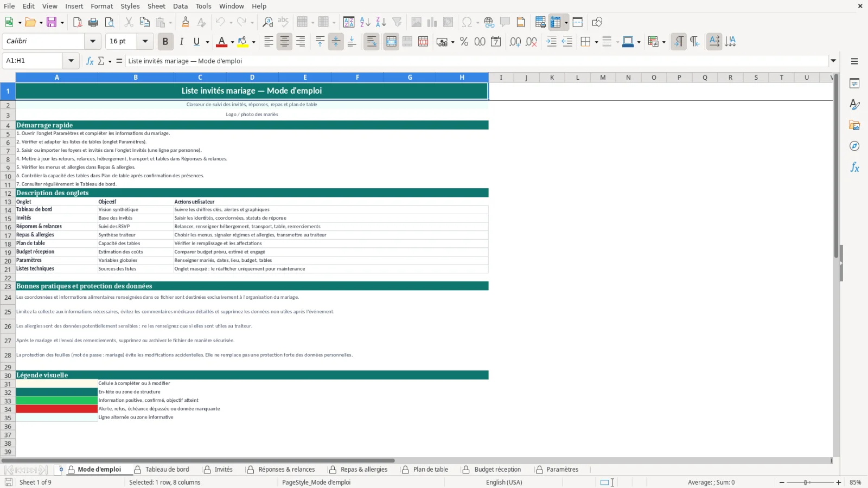The height and width of the screenshot is (488, 868).
Task: Click the Save document icon
Action: pos(52,22)
